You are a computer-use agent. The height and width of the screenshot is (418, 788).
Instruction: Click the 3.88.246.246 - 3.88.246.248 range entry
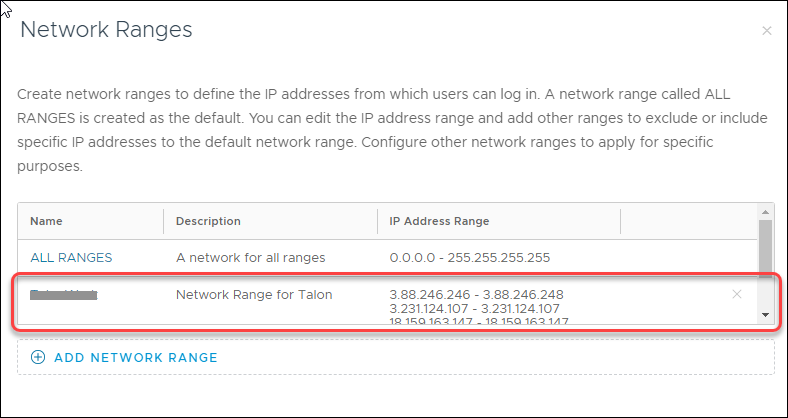pos(476,294)
